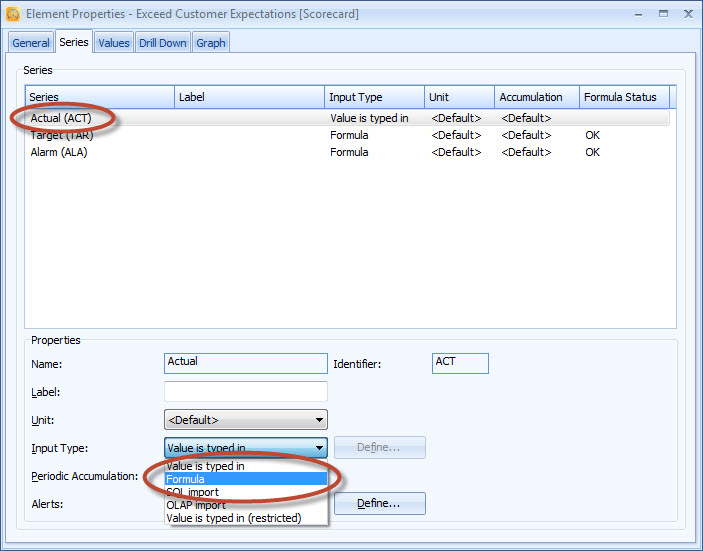Click the application icon in the title bar
The height and width of the screenshot is (551, 703).
click(12, 14)
